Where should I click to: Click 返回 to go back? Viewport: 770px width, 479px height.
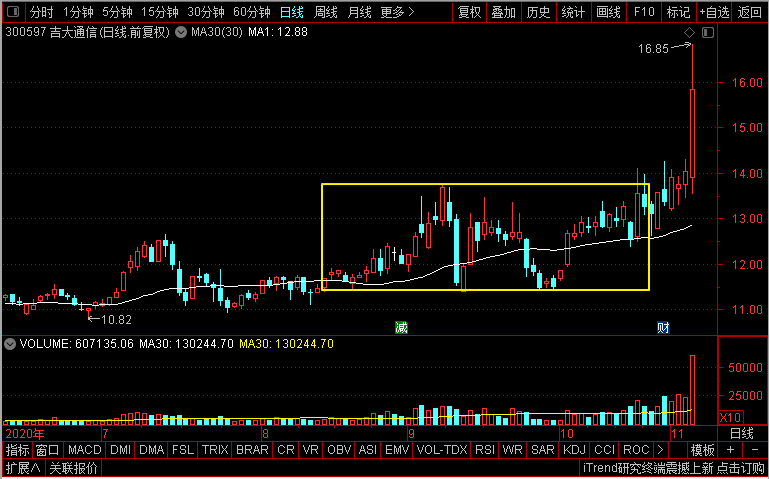(x=750, y=12)
